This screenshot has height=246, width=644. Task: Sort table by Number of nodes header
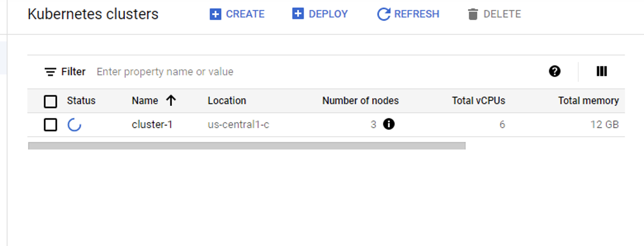(360, 101)
